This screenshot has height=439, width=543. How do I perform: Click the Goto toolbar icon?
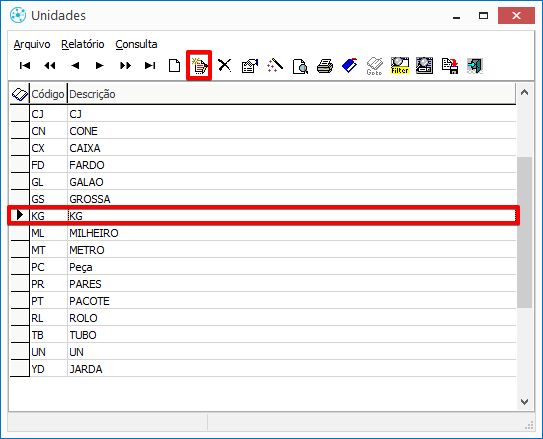[374, 66]
